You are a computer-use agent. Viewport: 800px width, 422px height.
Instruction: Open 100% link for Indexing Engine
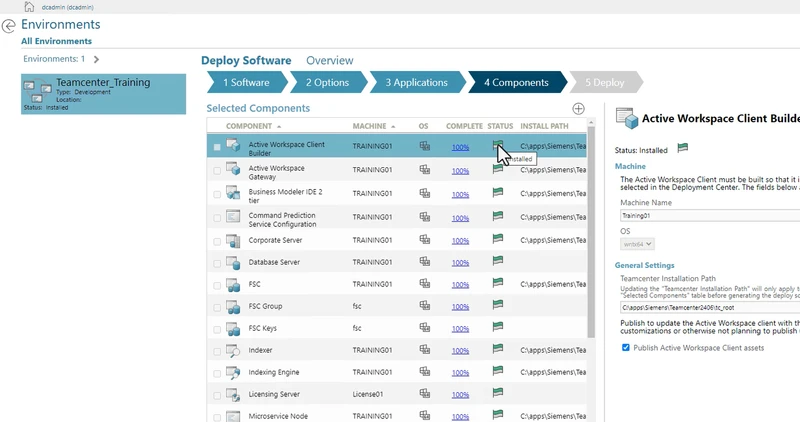coord(460,373)
